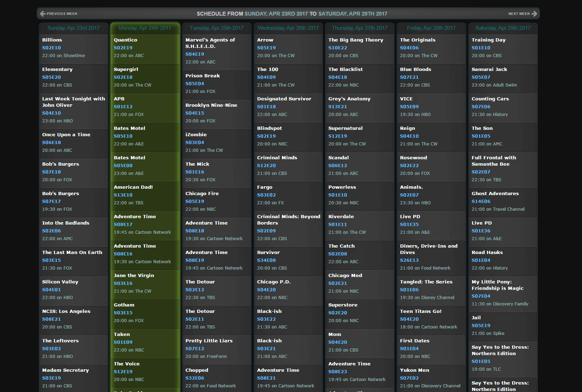
Task: Select the Monday, Apr 24th 2017 header
Action: (x=145, y=28)
